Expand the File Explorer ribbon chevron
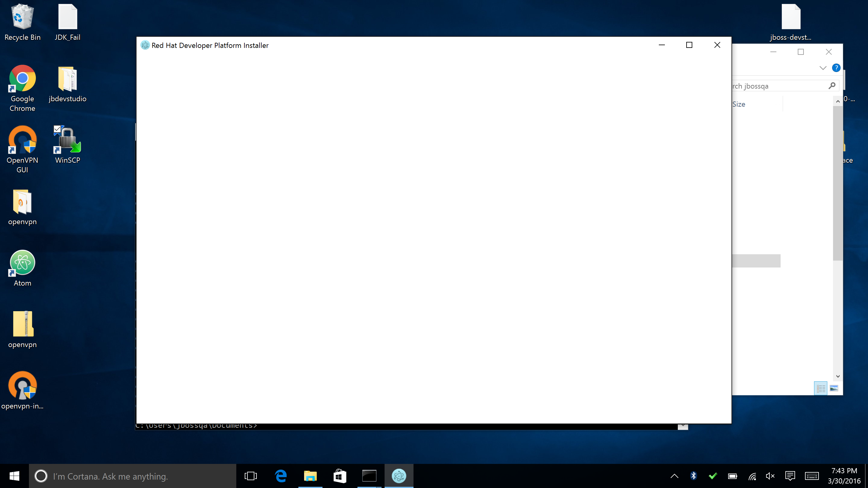Screen dimensions: 868x488 (823, 68)
